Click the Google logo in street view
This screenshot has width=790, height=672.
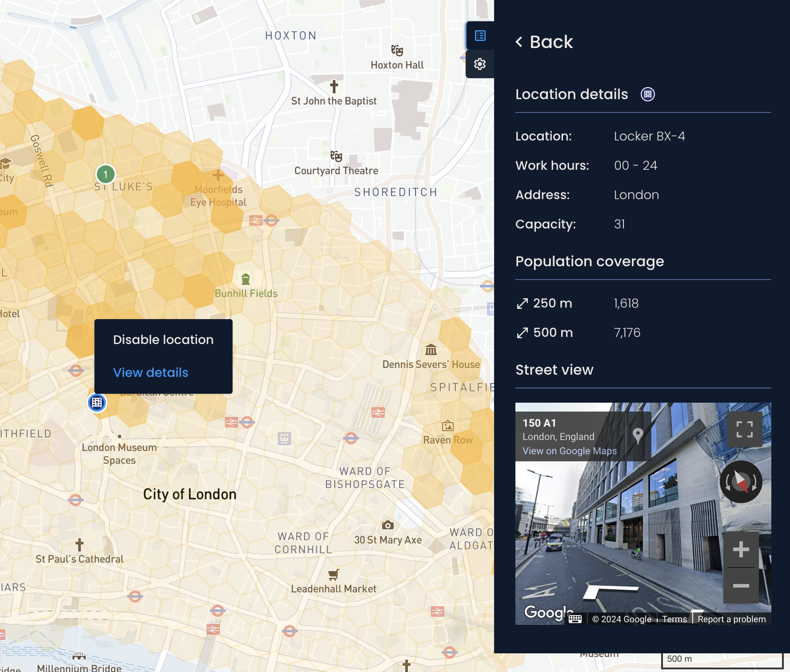(549, 612)
